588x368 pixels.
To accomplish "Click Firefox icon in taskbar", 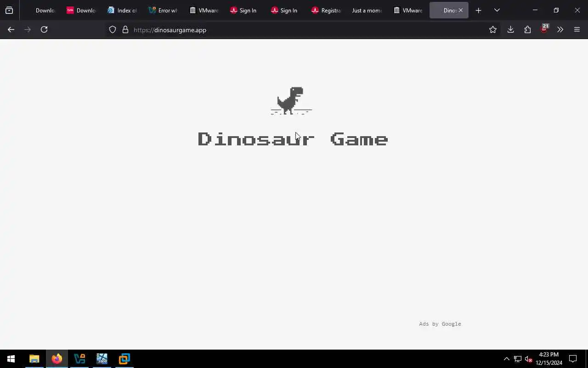I will tap(57, 359).
